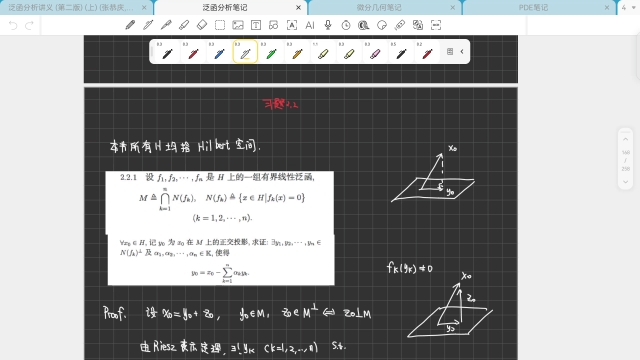Image resolution: width=640 pixels, height=360 pixels.
Task: Pick the highlighted white pen preset
Action: click(x=245, y=51)
